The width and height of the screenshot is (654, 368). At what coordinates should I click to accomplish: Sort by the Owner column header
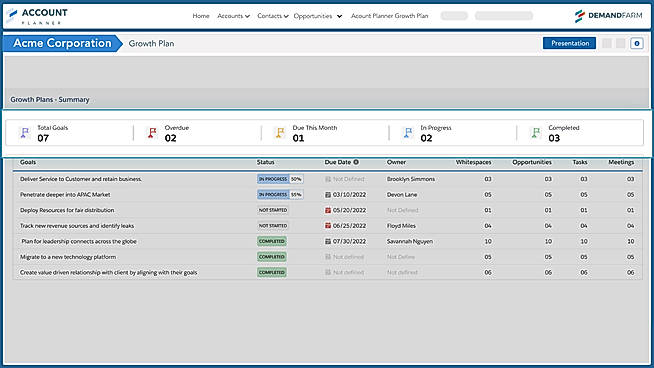pyautogui.click(x=396, y=162)
